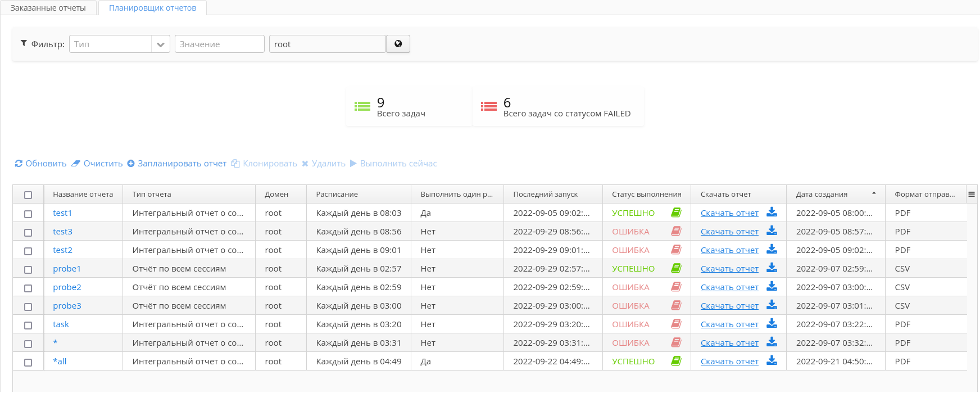The width and height of the screenshot is (980, 393).
Task: Click download icon in *all row
Action: point(772,361)
